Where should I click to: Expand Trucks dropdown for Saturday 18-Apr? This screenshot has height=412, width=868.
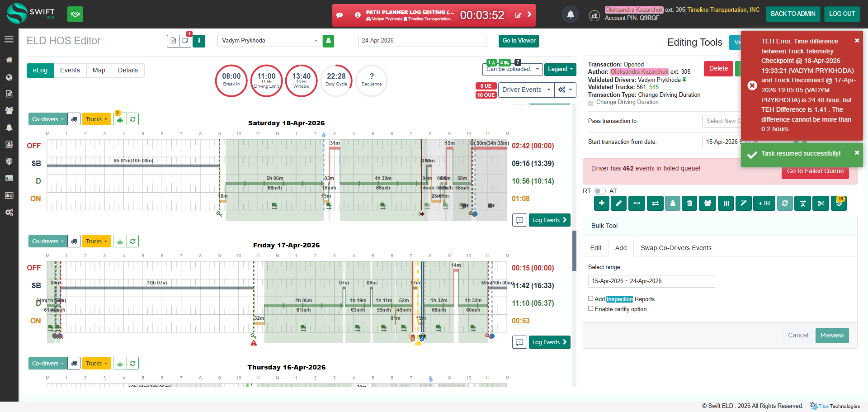coord(97,119)
